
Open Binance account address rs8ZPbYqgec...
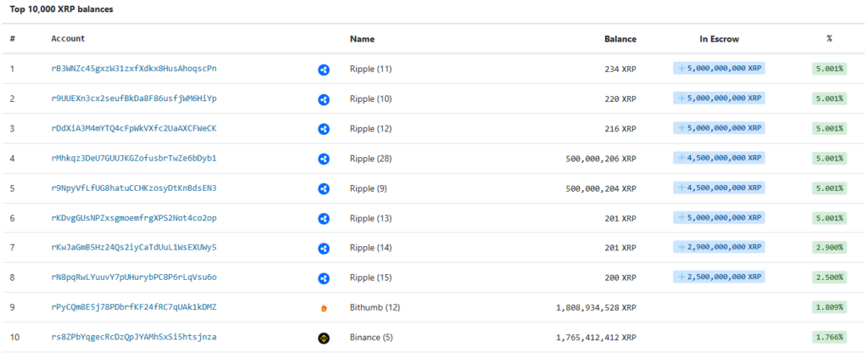click(x=134, y=337)
